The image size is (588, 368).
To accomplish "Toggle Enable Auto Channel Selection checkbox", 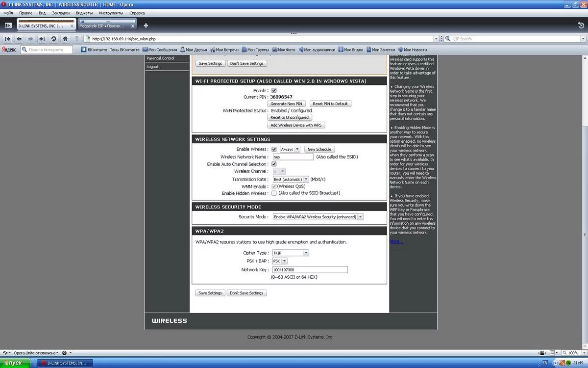I will coord(274,164).
